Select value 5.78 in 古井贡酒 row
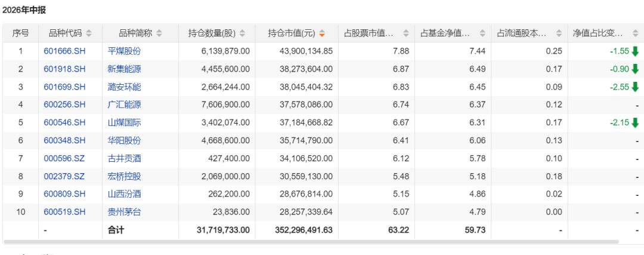Image resolution: width=644 pixels, height=255 pixels. pos(478,158)
